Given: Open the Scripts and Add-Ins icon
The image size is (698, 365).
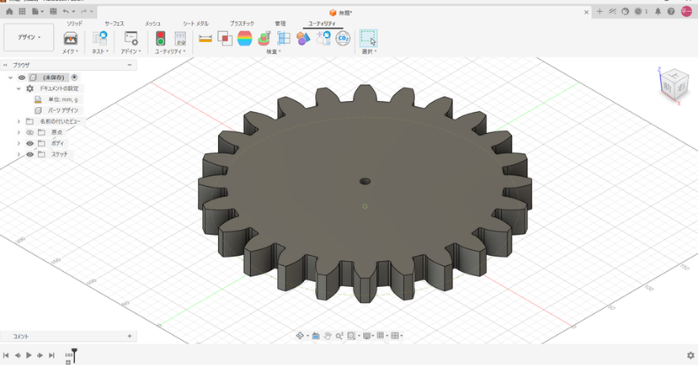Looking at the screenshot, I should coord(131,38).
